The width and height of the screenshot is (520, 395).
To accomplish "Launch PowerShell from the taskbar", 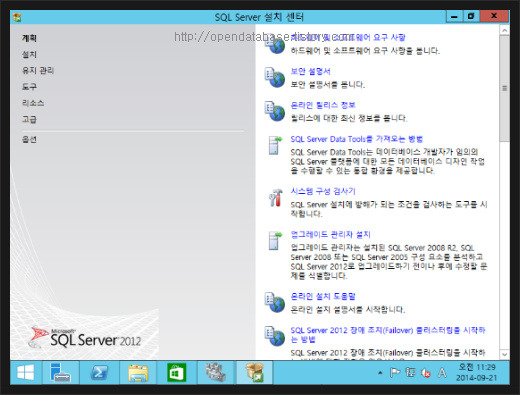I will coord(99,372).
